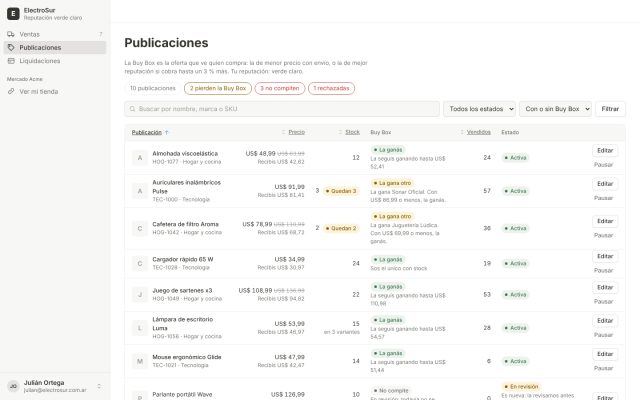Select the 10 publicaciones filter chip
The width and height of the screenshot is (640, 400).
coord(153,88)
